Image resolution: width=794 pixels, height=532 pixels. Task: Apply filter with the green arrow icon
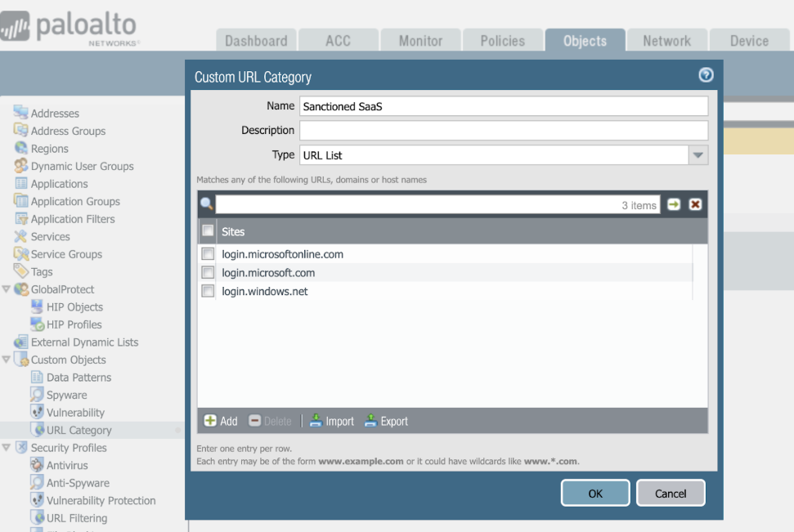click(x=674, y=204)
